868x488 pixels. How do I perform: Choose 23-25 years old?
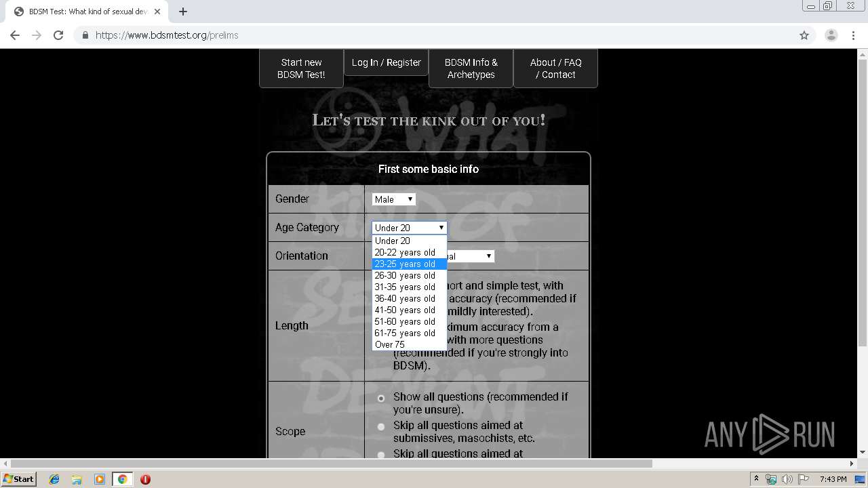coord(410,264)
